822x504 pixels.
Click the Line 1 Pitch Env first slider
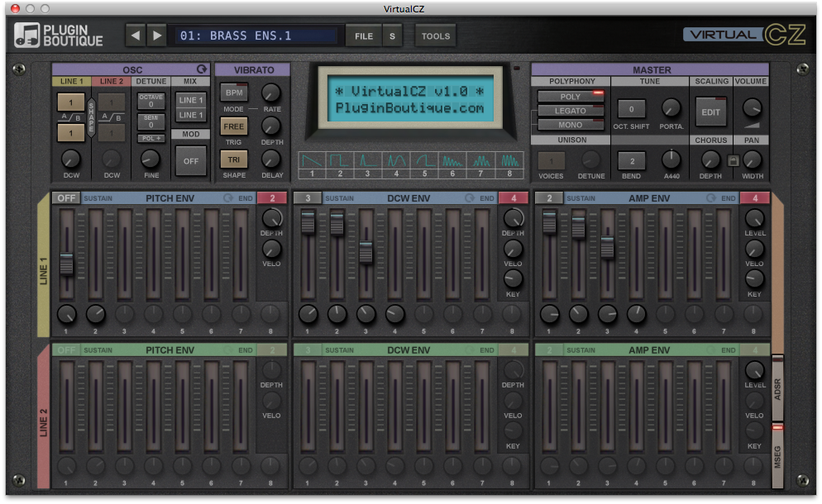point(67,264)
